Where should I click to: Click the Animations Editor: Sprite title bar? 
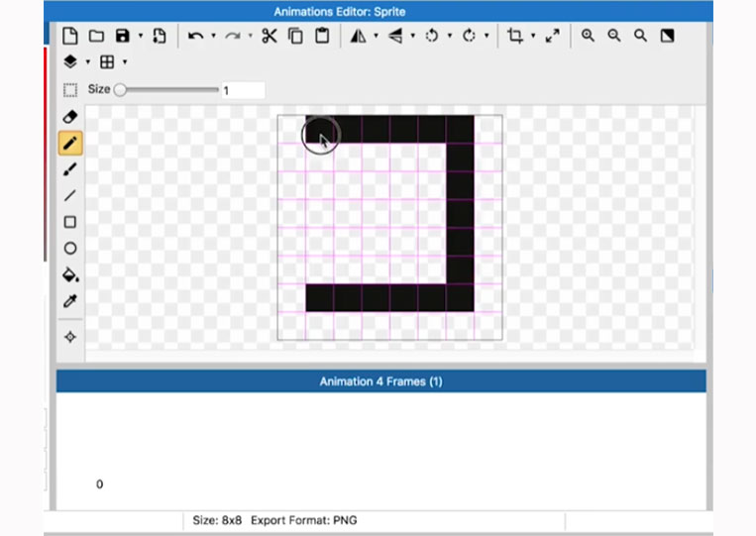tap(378, 11)
